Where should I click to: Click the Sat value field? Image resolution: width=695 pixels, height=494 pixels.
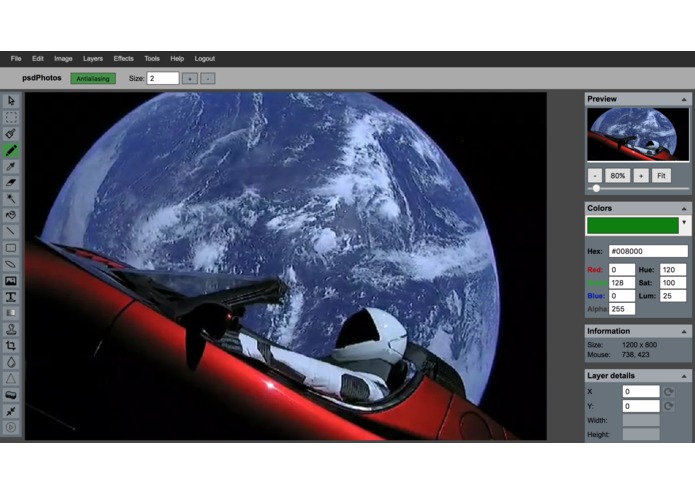click(x=673, y=283)
